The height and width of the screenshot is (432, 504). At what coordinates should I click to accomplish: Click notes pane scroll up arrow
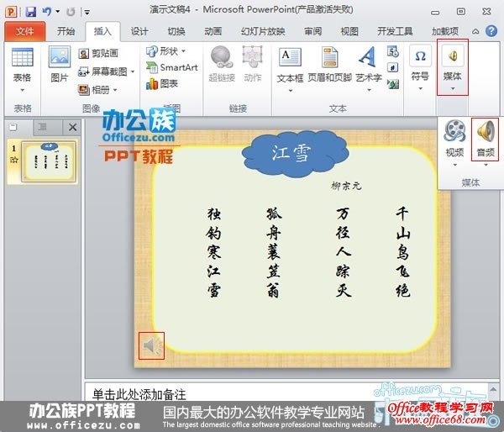click(493, 389)
